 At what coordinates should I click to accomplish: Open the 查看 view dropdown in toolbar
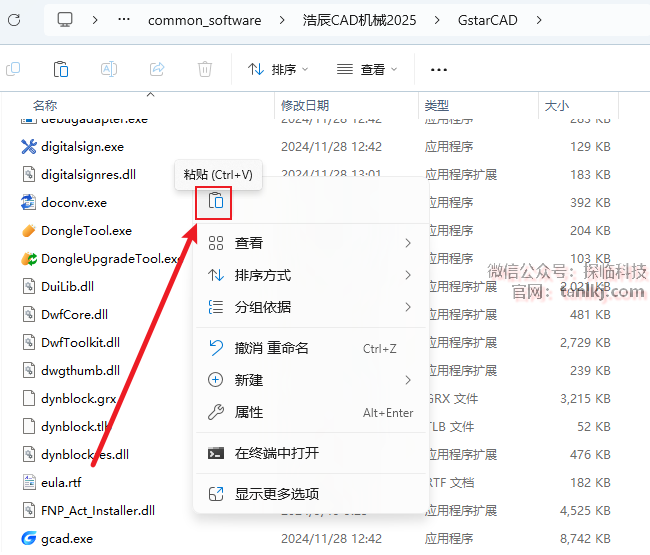coord(367,69)
